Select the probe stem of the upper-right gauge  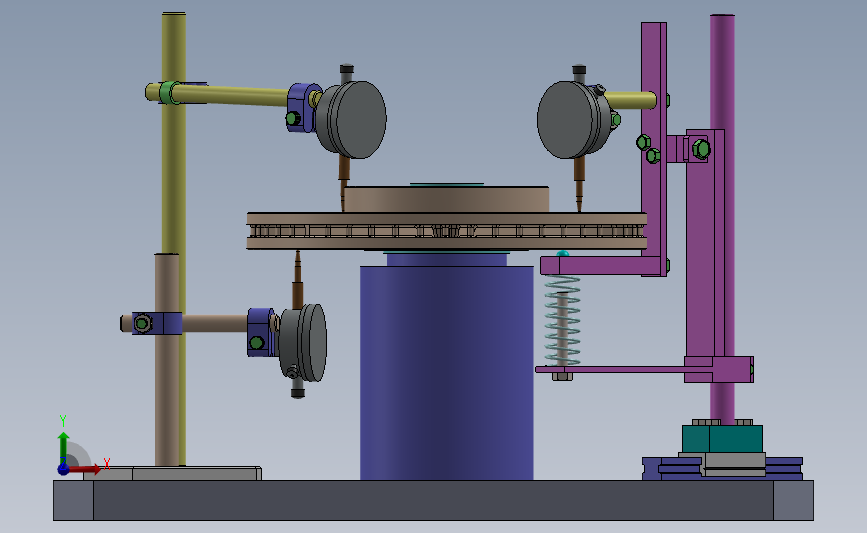pos(579,184)
